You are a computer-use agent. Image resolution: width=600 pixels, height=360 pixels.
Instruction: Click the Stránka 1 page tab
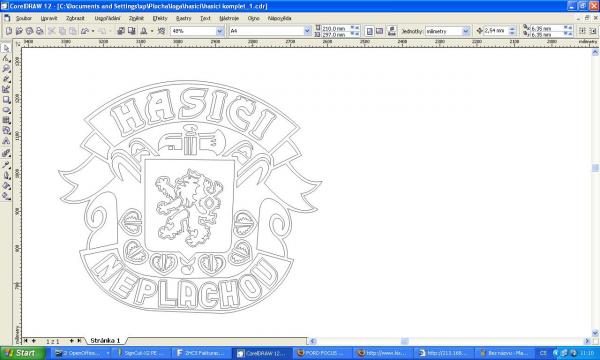105,340
